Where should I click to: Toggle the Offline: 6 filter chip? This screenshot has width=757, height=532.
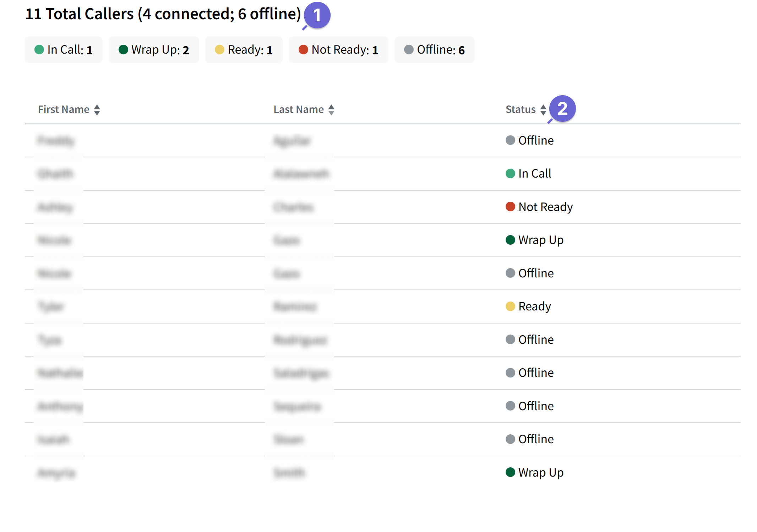click(434, 50)
